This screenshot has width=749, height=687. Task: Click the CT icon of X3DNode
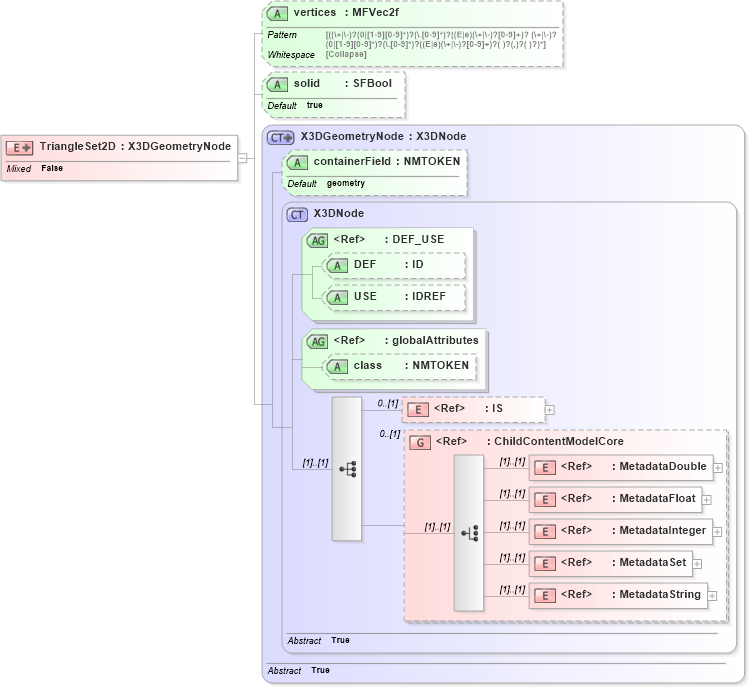click(297, 215)
